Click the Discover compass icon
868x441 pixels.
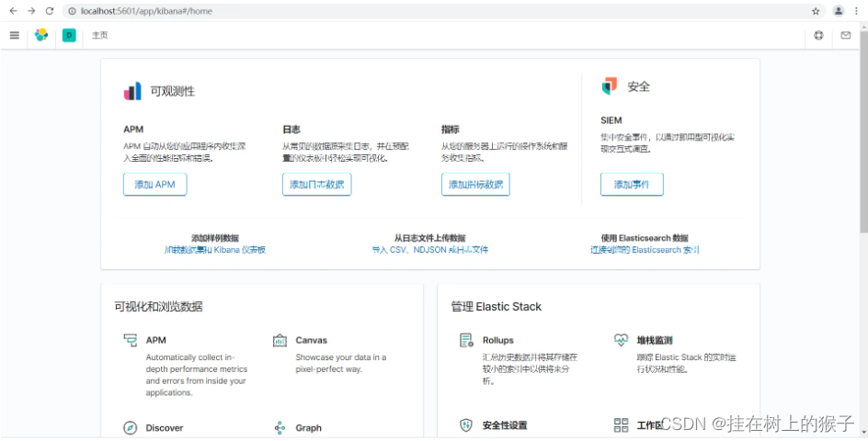coord(130,428)
